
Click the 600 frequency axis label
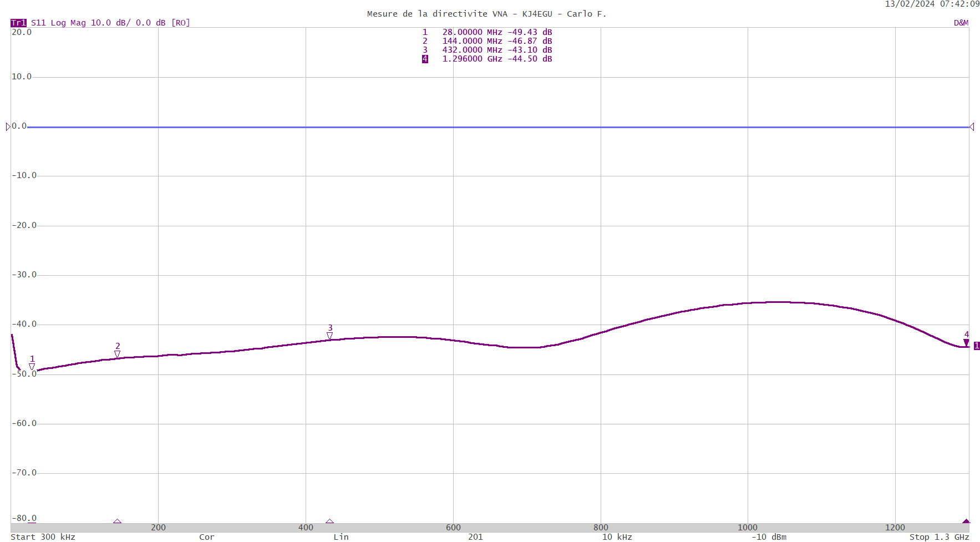pos(453,528)
